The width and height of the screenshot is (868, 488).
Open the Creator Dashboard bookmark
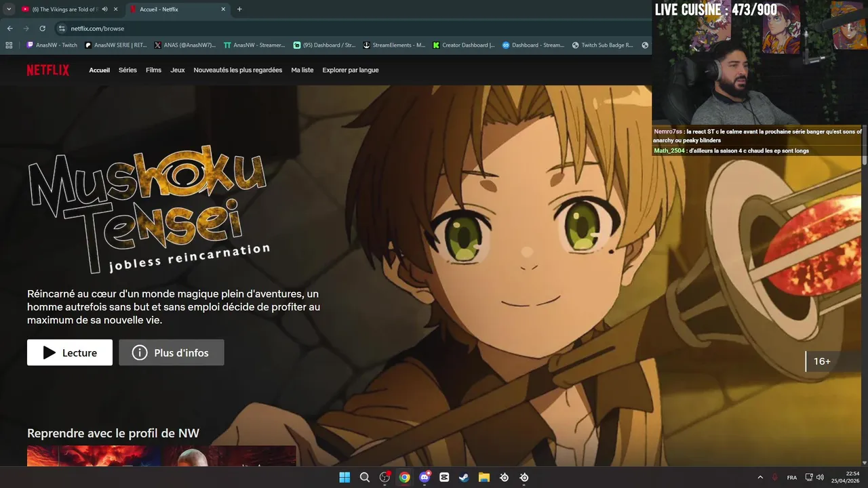(x=464, y=45)
